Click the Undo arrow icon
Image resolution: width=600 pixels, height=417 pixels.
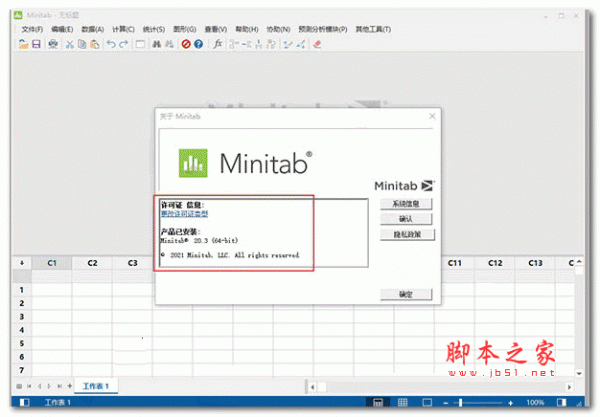[111, 44]
